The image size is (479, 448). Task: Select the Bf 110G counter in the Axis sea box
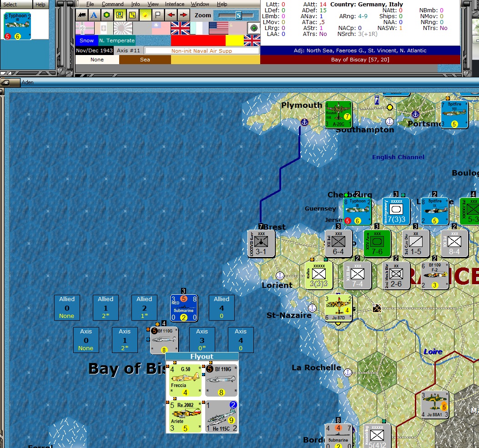pyautogui.click(x=164, y=340)
